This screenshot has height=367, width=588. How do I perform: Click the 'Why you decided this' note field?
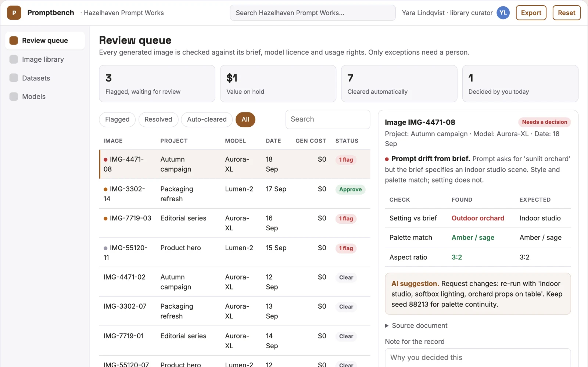(x=478, y=358)
